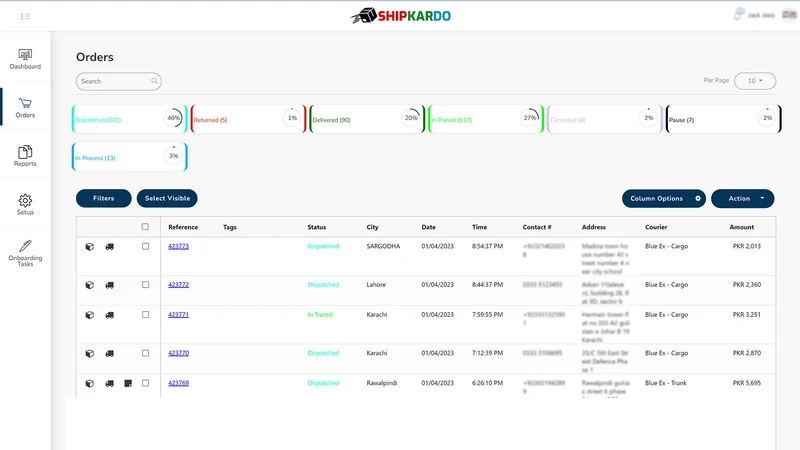This screenshot has height=450, width=800.
Task: Click the truck icon for order 423771
Action: [109, 315]
